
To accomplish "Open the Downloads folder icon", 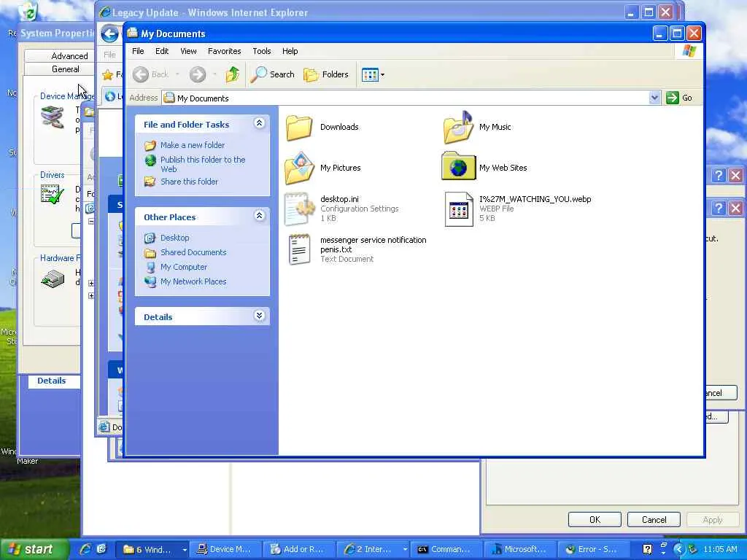I will click(299, 128).
